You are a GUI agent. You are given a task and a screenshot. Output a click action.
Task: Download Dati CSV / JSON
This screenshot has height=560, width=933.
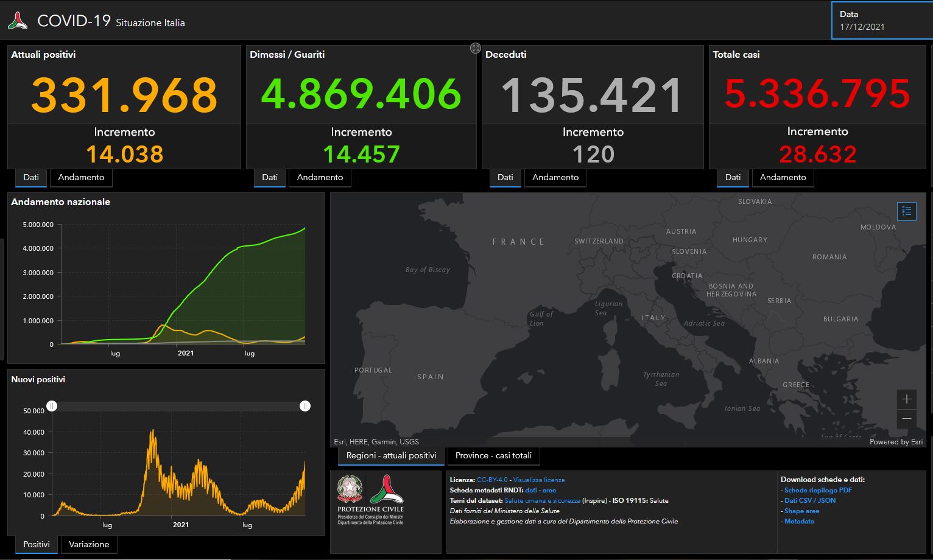click(x=810, y=500)
